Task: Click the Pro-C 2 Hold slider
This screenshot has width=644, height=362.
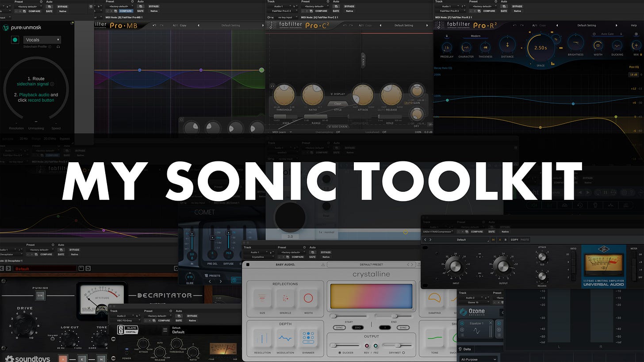Action: coord(389,117)
